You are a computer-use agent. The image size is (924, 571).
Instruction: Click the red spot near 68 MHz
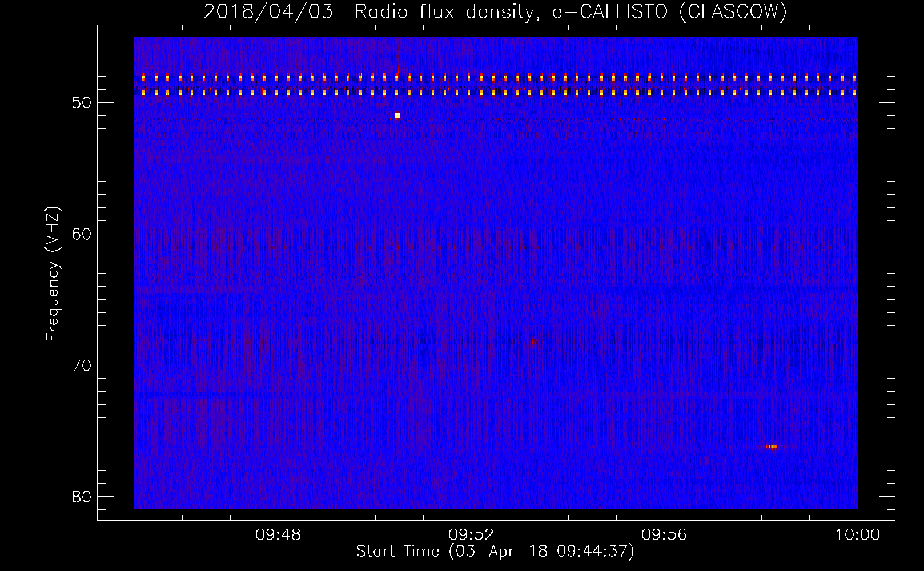(x=535, y=342)
